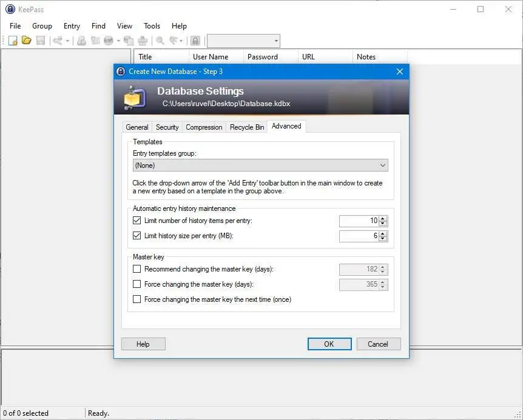Switch to the Security tab
523x420 pixels.
(x=167, y=127)
